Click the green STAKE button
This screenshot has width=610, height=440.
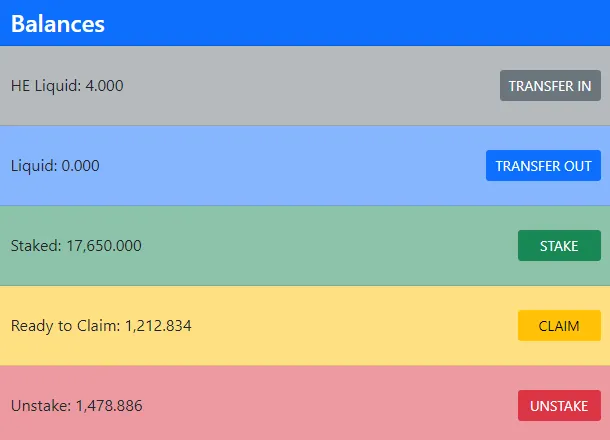(x=558, y=246)
